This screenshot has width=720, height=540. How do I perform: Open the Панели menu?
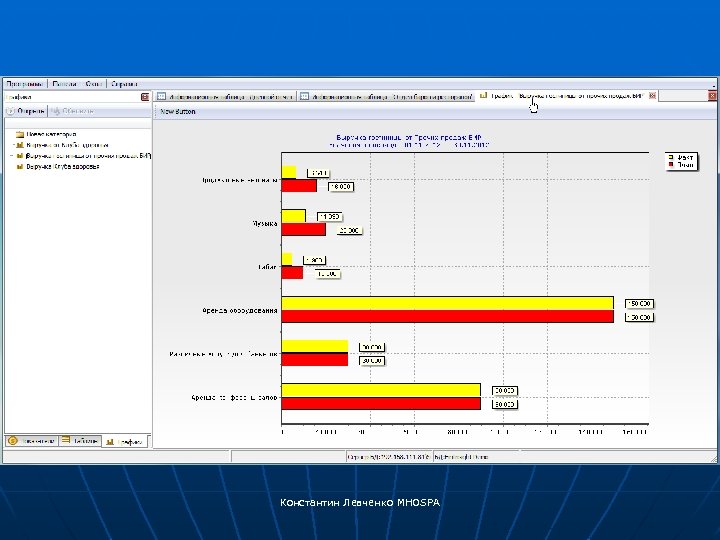(64, 84)
